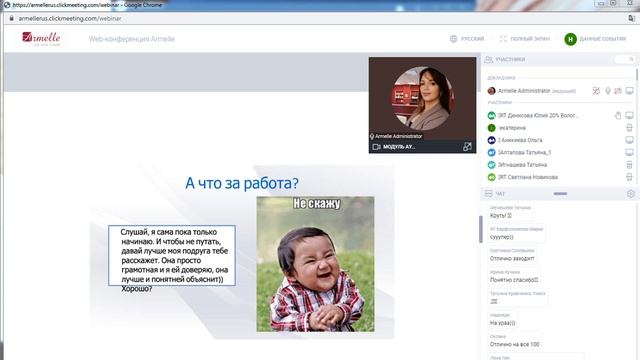Click the slide title А что за работа?
640x360 pixels.
pos(242,183)
